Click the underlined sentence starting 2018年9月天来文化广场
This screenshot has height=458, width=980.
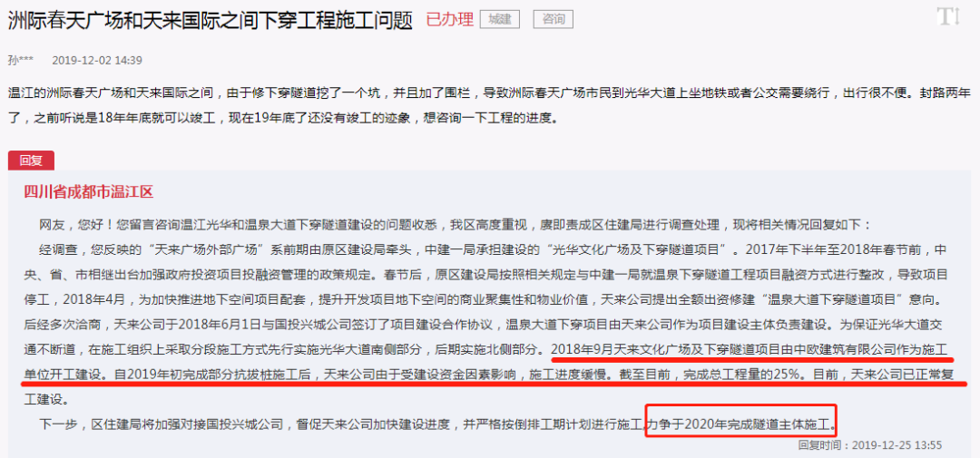[752, 350]
